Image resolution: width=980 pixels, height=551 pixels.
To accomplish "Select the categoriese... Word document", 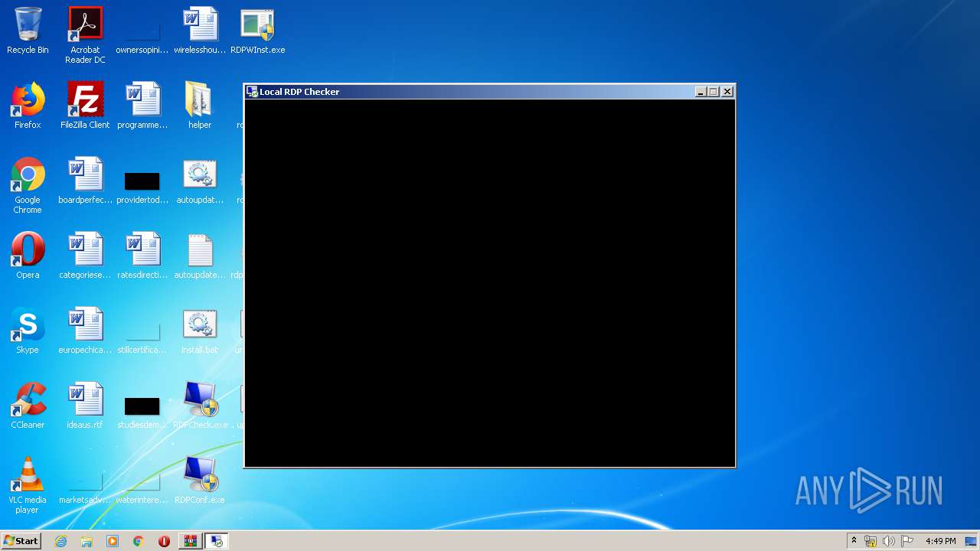I will [x=85, y=256].
